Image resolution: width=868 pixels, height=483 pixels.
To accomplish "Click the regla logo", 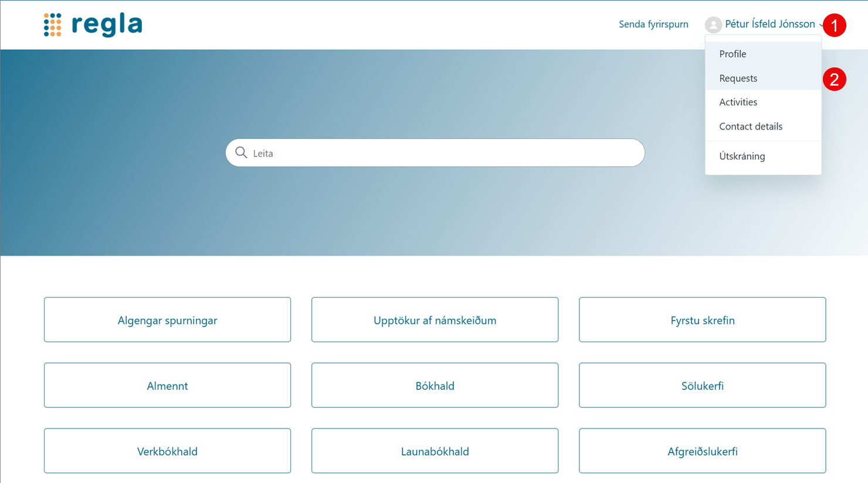I will click(93, 25).
